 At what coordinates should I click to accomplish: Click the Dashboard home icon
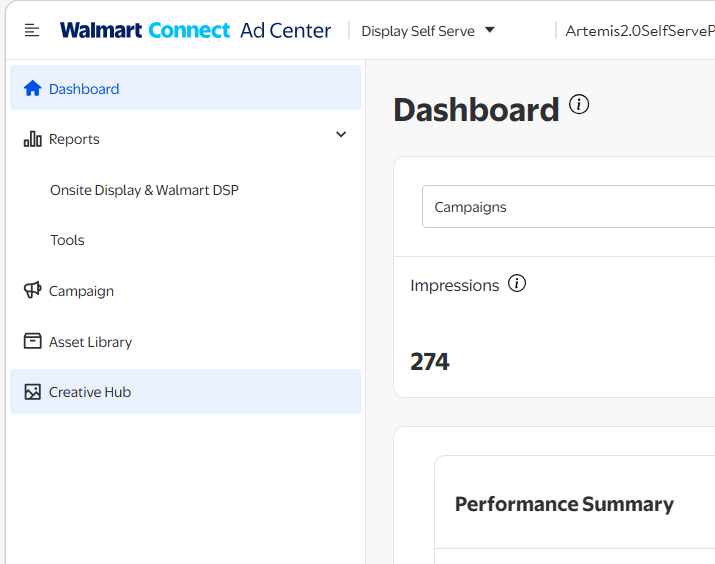tap(32, 88)
